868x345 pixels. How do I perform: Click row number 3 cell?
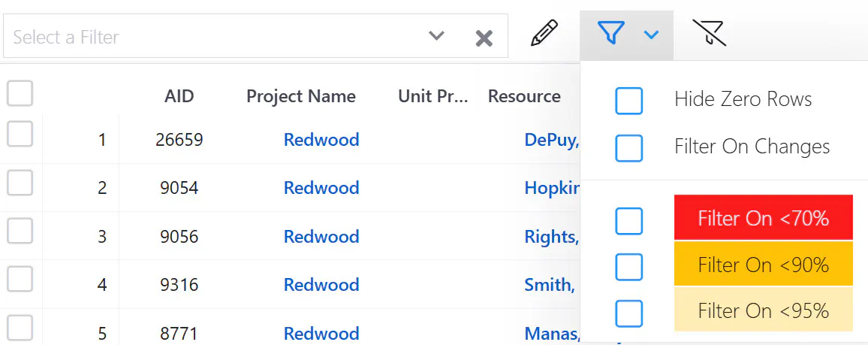tap(102, 237)
